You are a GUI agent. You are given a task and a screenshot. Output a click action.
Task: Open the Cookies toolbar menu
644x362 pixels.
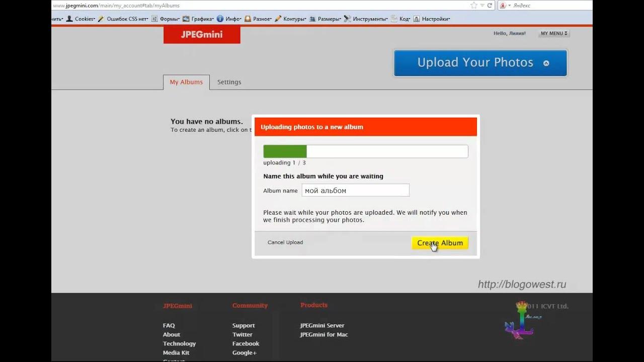(x=80, y=19)
